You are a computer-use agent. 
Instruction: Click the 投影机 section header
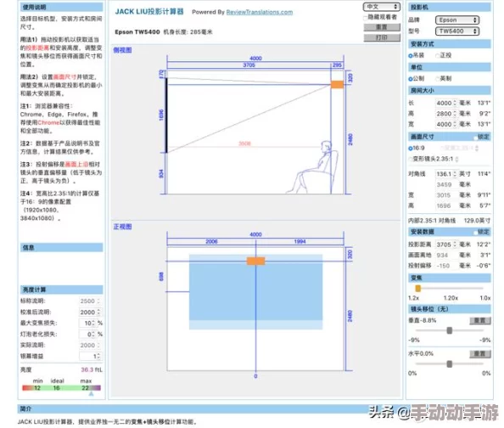click(x=450, y=7)
